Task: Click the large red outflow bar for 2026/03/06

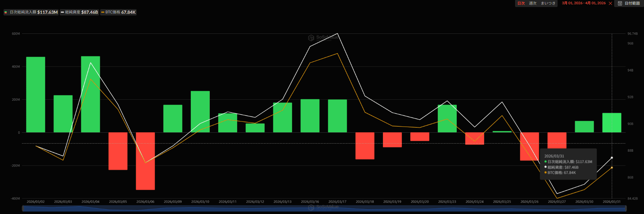Action: coord(145,161)
